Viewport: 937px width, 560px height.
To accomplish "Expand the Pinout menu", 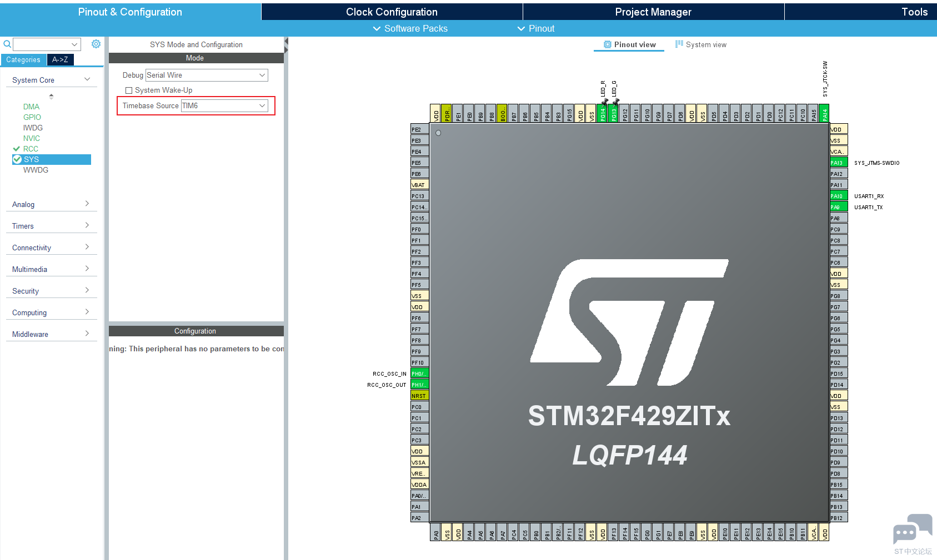I will [x=536, y=28].
